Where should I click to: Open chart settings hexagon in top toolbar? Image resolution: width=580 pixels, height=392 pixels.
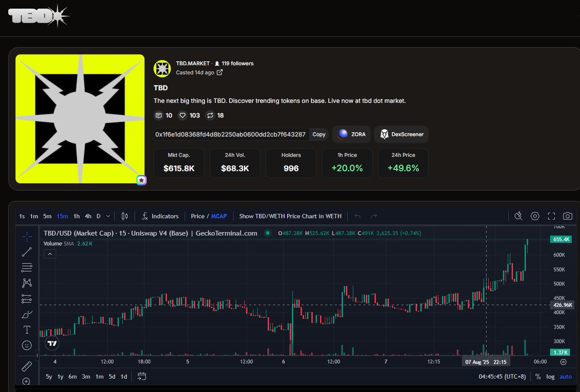[x=535, y=216]
